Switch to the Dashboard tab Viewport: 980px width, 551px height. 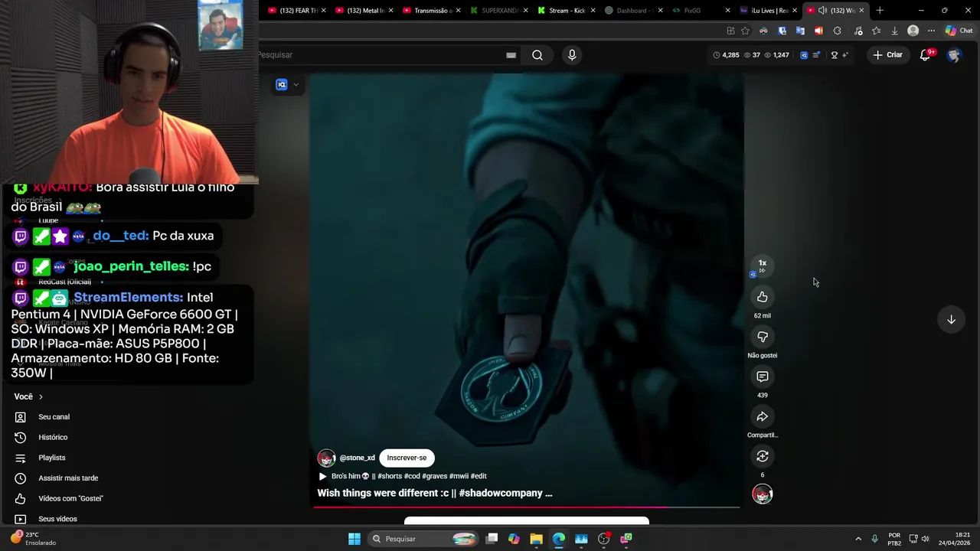click(632, 11)
